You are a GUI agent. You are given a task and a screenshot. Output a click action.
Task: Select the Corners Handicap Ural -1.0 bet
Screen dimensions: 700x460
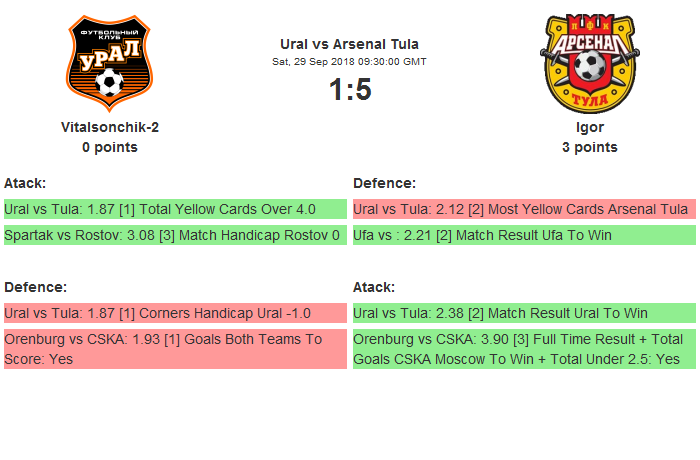pyautogui.click(x=175, y=313)
